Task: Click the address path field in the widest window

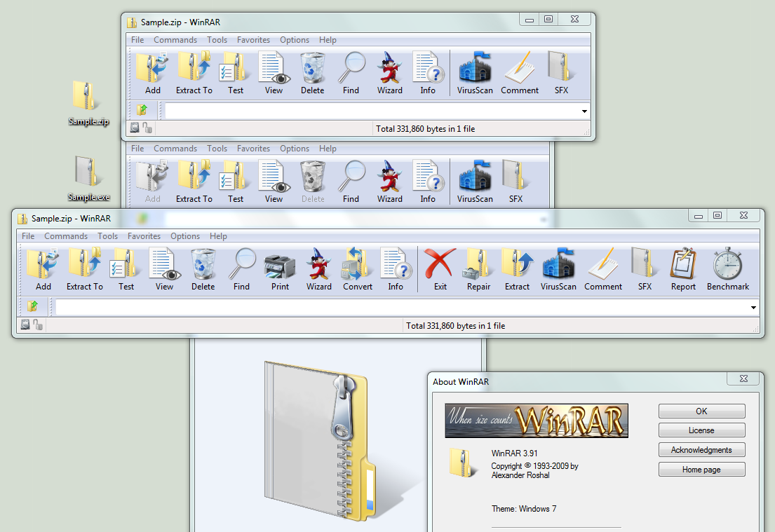Action: [400, 307]
